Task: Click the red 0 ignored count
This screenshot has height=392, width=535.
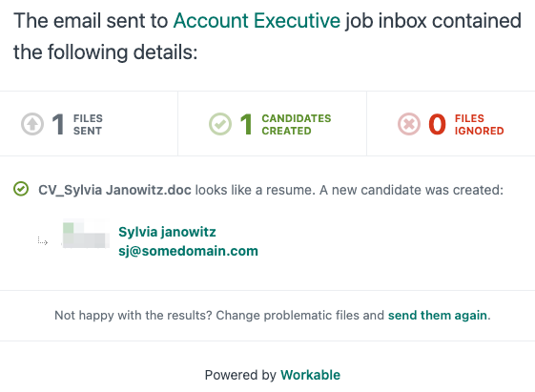Action: 437,124
